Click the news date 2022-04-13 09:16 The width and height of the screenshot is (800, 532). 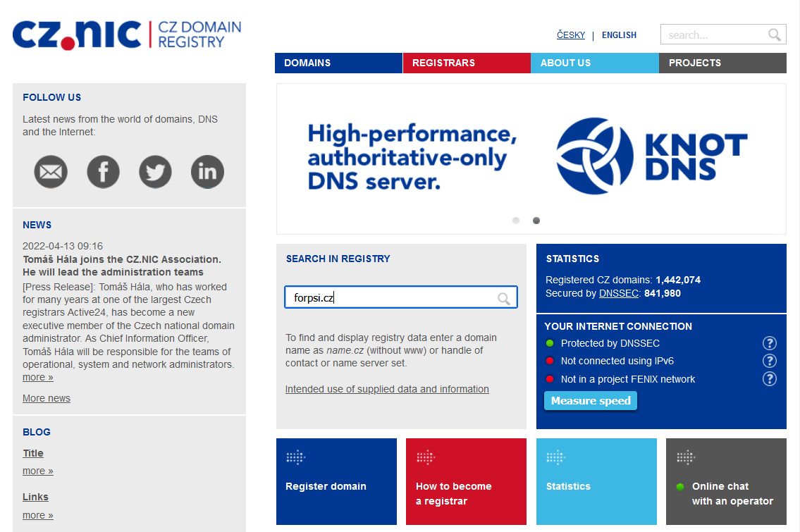pyautogui.click(x=63, y=246)
